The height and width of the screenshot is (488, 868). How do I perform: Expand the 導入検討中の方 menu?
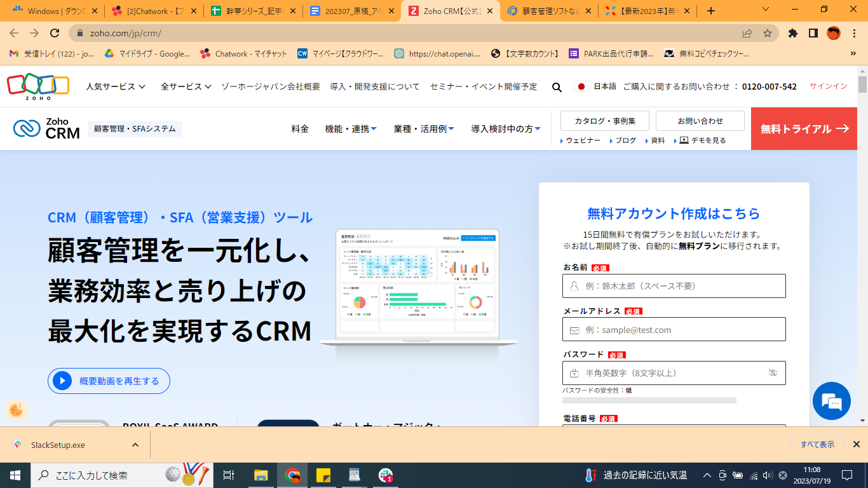click(x=506, y=128)
